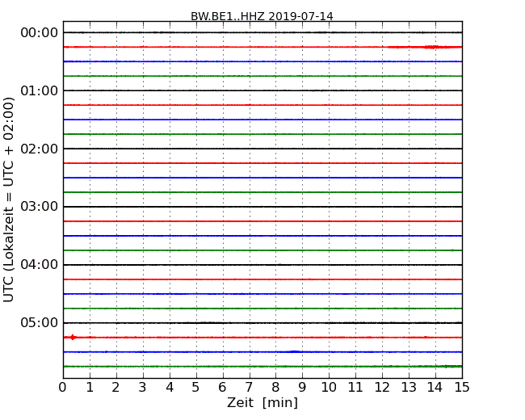This screenshot has width=525, height=420.
Task: Click x-axis tick label 7
Action: (x=249, y=388)
